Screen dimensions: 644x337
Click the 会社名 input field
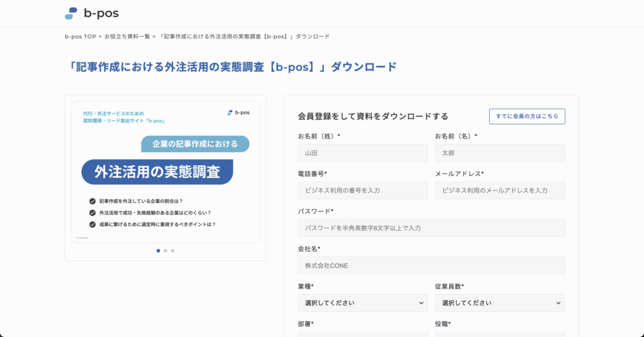coord(431,265)
